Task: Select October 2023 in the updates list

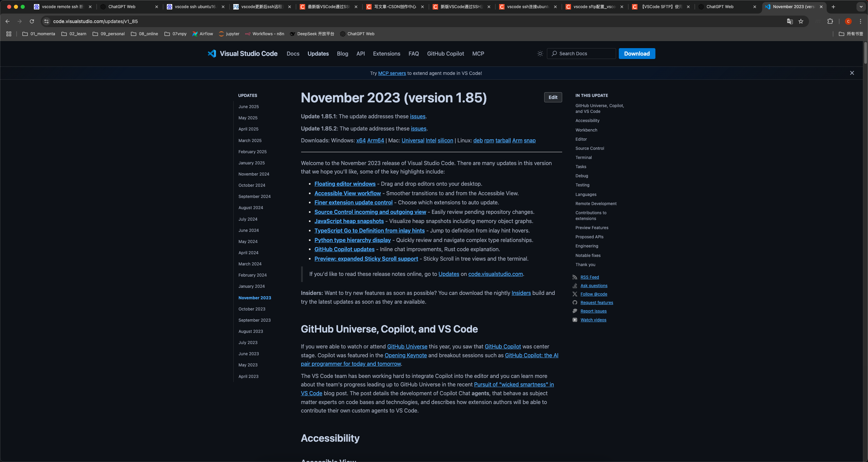Action: [252, 309]
